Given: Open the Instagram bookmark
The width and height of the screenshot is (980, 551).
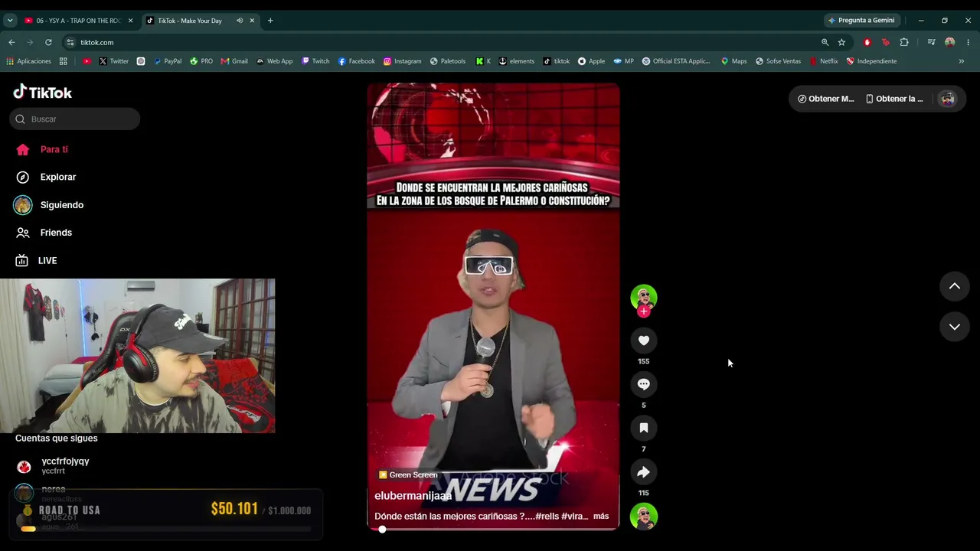Looking at the screenshot, I should [x=402, y=61].
